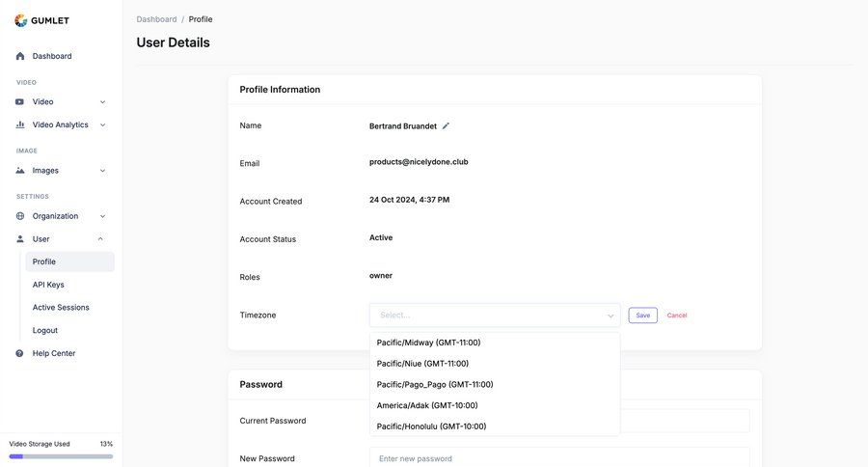Edit name with the pencil icon
868x467 pixels.
pos(446,125)
